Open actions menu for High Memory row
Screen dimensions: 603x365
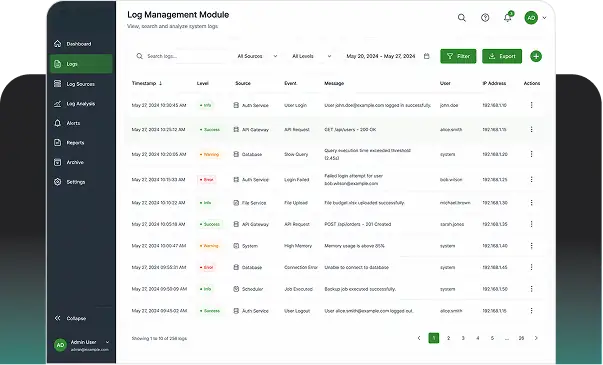point(531,246)
